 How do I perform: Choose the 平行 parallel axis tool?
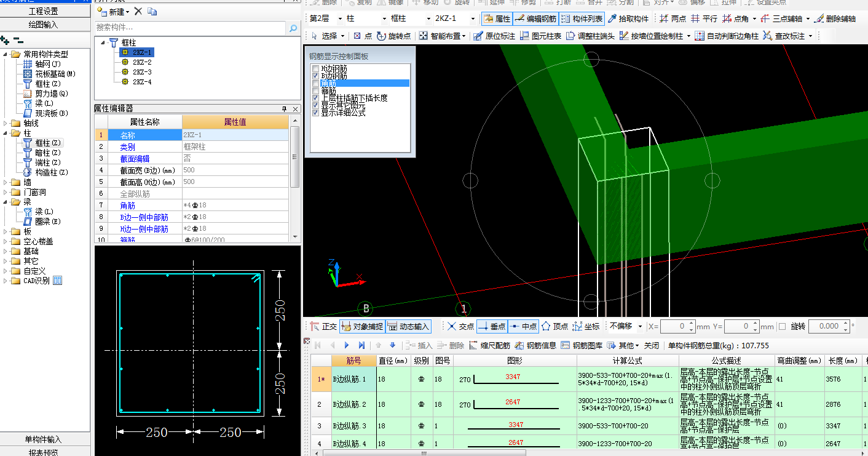tap(704, 19)
